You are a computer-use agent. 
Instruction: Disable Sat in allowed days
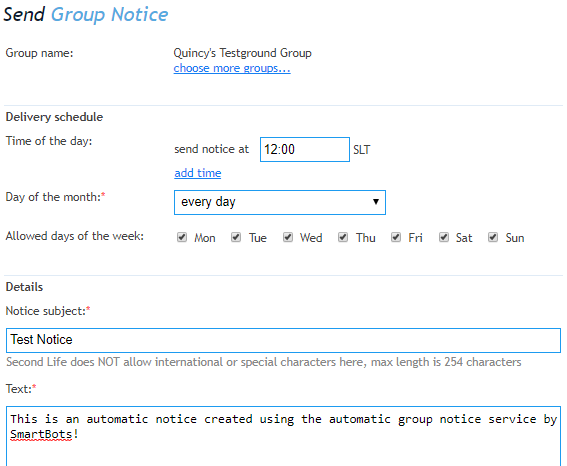pos(444,237)
